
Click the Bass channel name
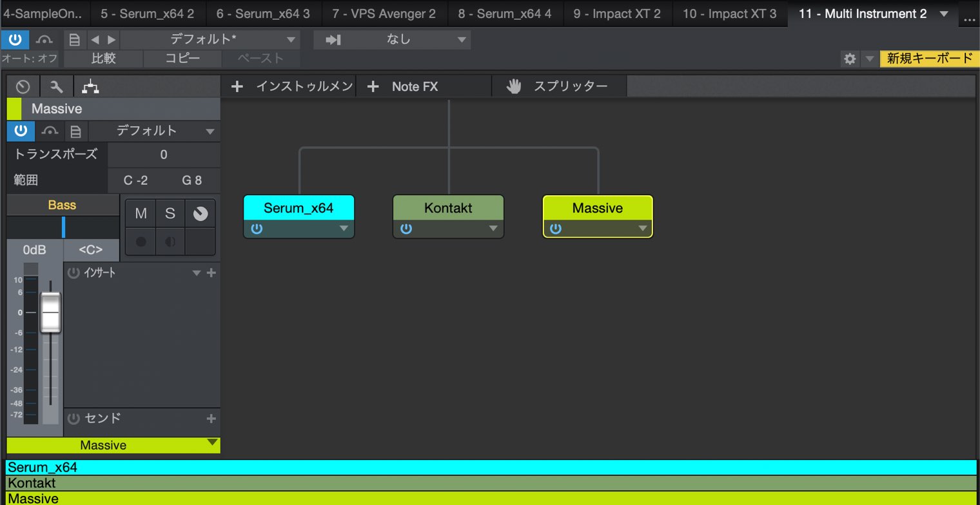[62, 205]
